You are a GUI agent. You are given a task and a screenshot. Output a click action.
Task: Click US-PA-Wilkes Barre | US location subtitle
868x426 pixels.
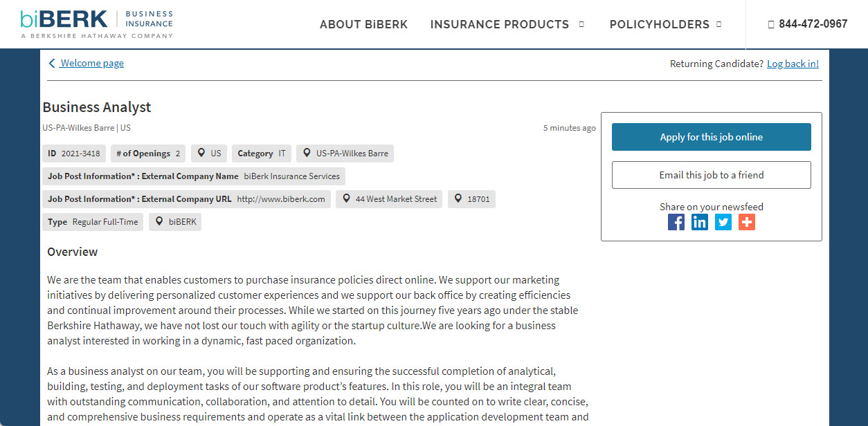(x=87, y=128)
